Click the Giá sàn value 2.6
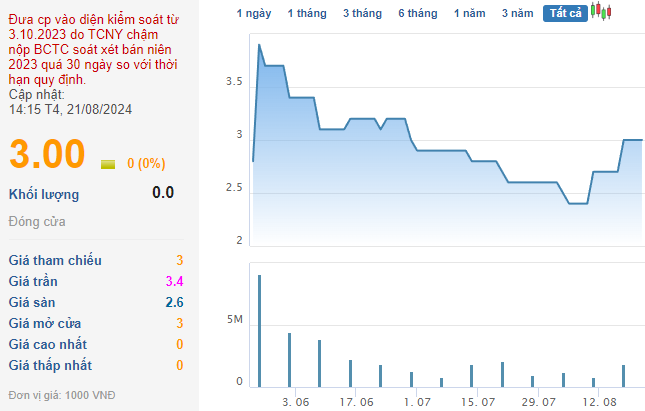This screenshot has width=645, height=411. pyautogui.click(x=174, y=302)
